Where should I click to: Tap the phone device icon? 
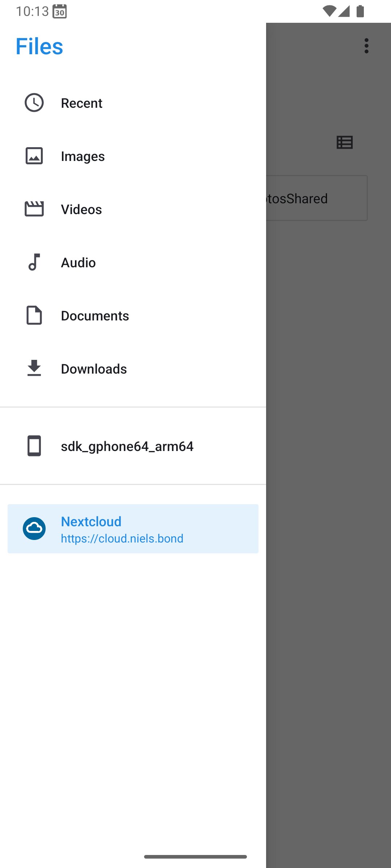(34, 446)
